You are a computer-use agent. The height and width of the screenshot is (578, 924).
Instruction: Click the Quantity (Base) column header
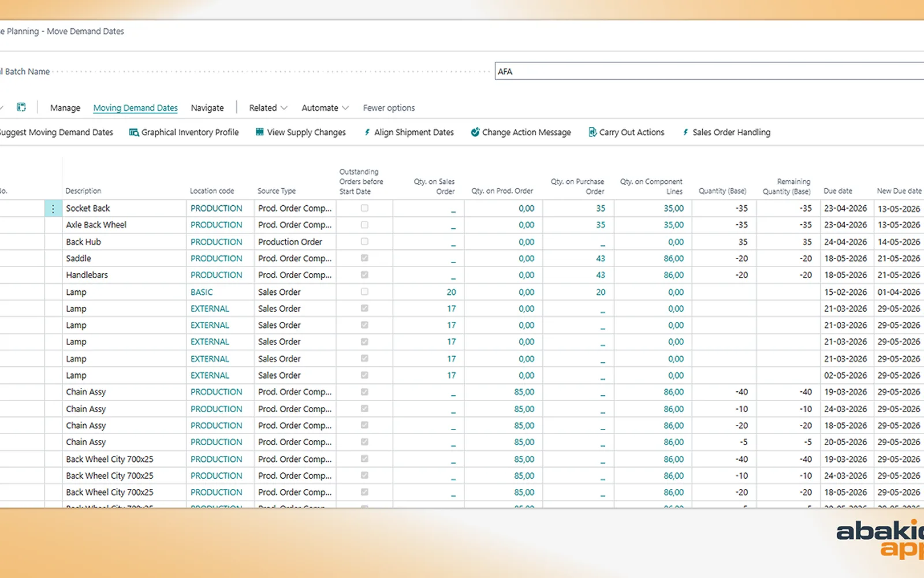click(x=722, y=191)
